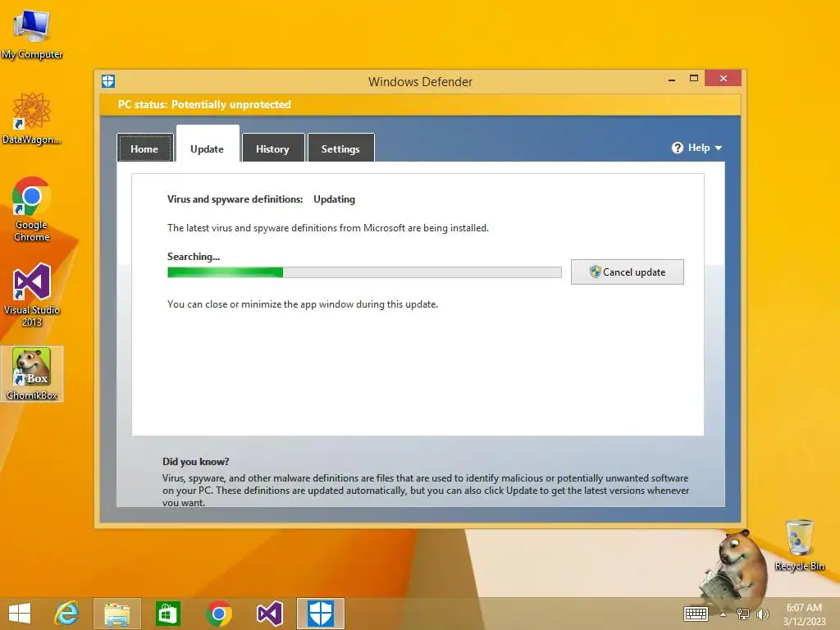
Task: Click the 'Did you know?' heading
Action: click(195, 462)
